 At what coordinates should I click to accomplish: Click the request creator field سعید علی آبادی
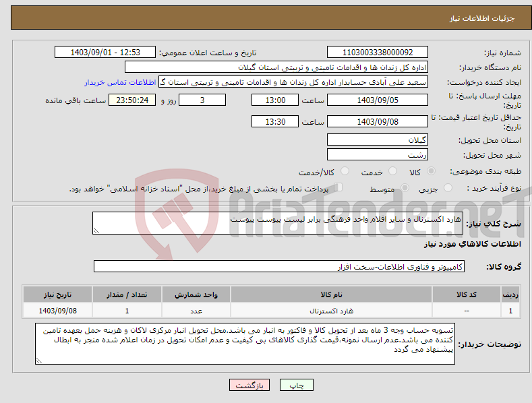(293, 82)
